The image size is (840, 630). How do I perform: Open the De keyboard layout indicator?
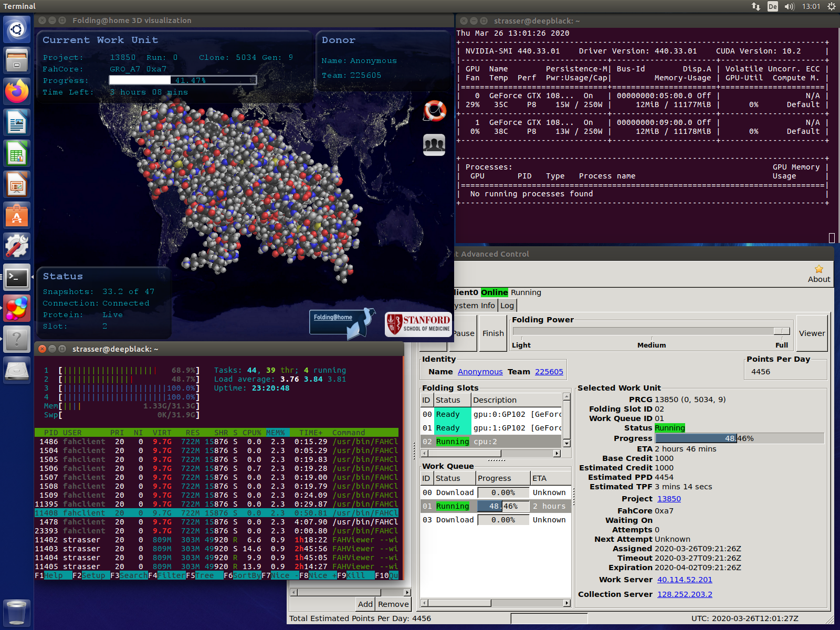click(773, 6)
